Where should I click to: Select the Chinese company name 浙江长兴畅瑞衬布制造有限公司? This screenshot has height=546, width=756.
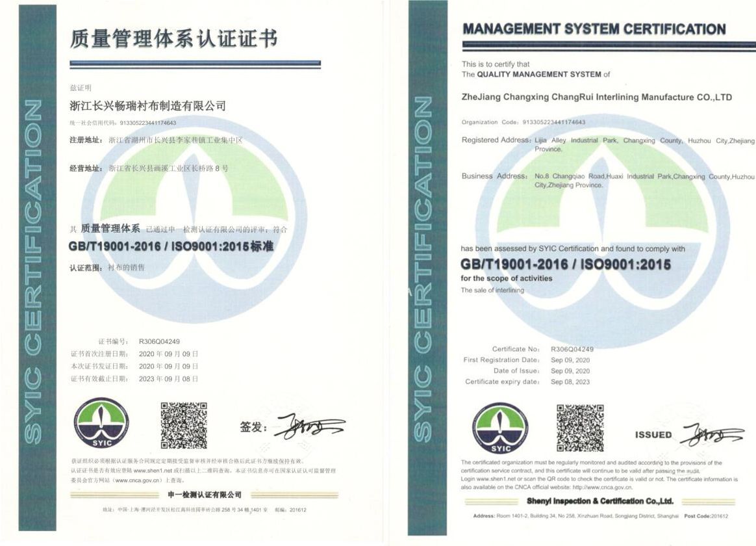point(147,105)
